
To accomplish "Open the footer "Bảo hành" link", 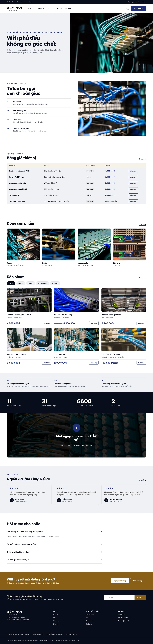I will tap(89, 621).
